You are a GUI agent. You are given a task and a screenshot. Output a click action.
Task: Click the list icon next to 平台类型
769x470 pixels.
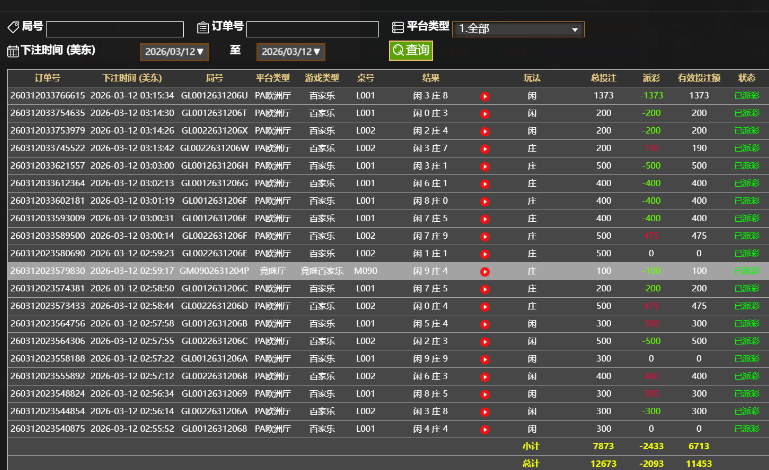(x=398, y=27)
